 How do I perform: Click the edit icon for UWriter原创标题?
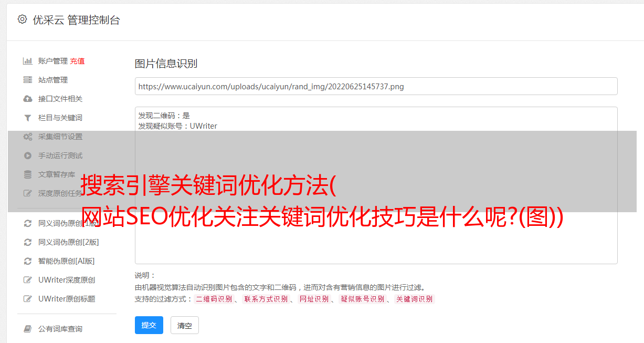(x=28, y=299)
